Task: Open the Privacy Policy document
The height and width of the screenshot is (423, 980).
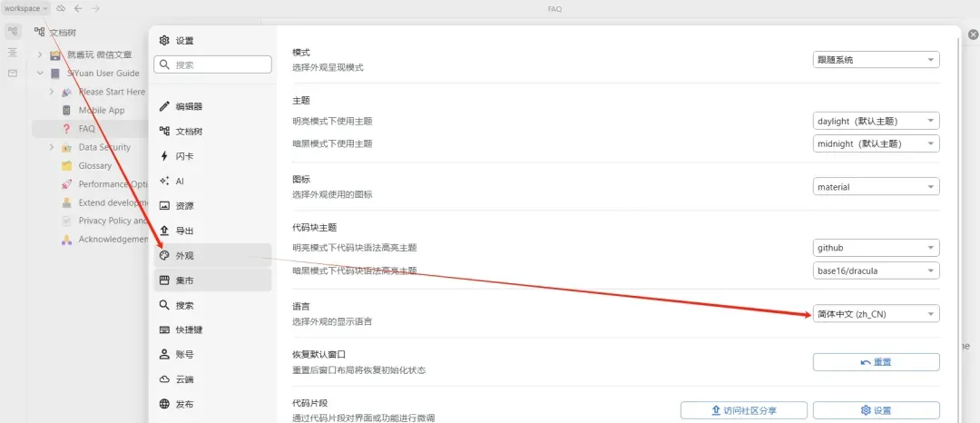Action: pyautogui.click(x=113, y=221)
